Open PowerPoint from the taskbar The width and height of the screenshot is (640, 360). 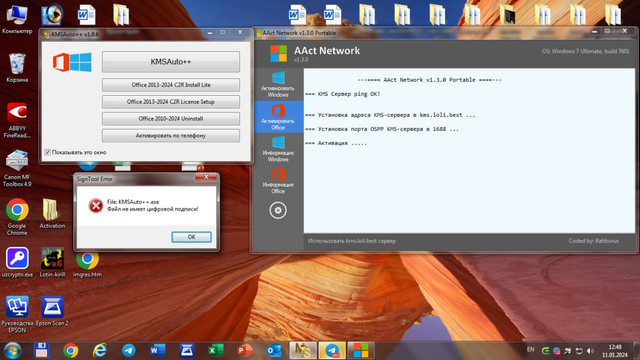click(244, 351)
